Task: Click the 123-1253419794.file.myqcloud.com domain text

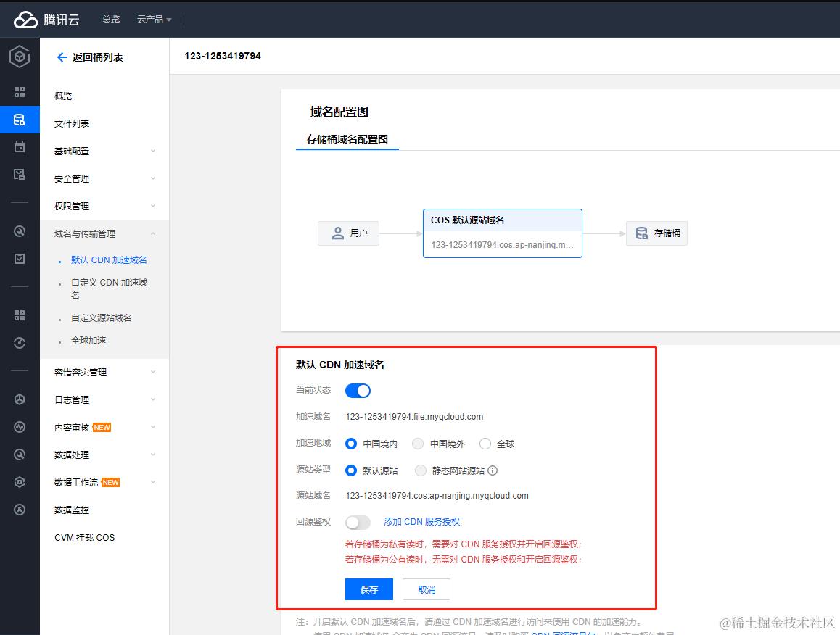Action: pyautogui.click(x=414, y=417)
